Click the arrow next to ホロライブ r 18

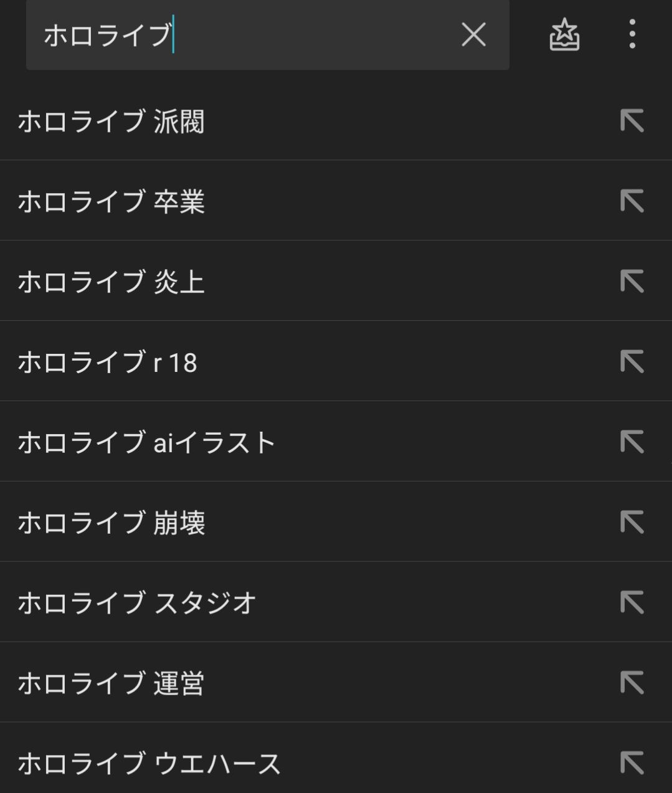coord(632,362)
